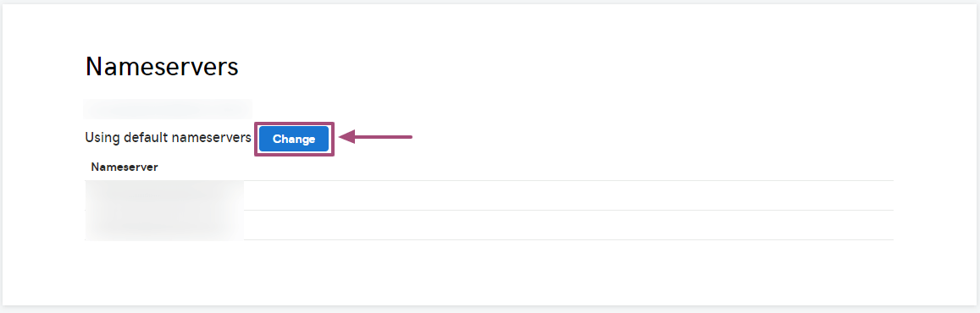Screen dimensions: 980x313
Task: Click the tail end of the purple arrow
Action: [x=407, y=137]
